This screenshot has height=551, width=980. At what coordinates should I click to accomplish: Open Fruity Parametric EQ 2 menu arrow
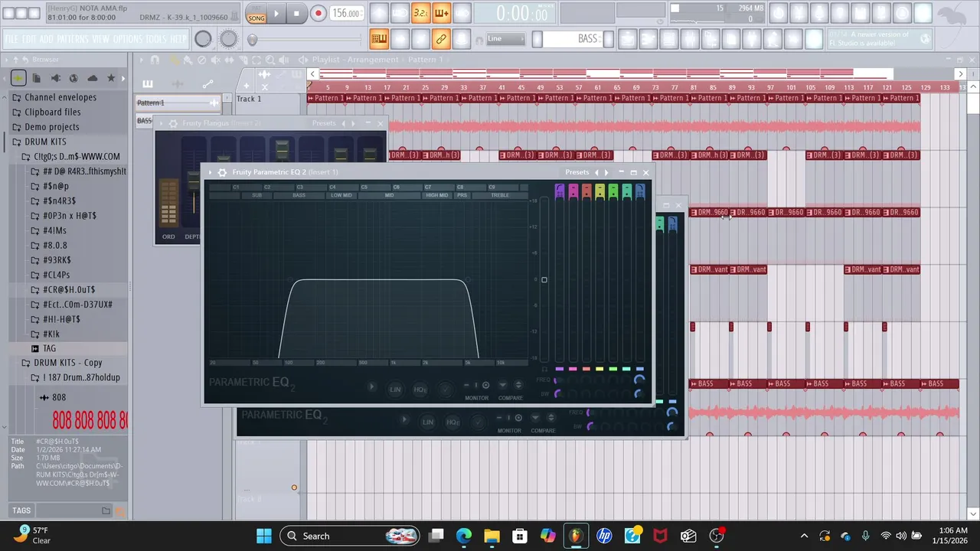(211, 172)
